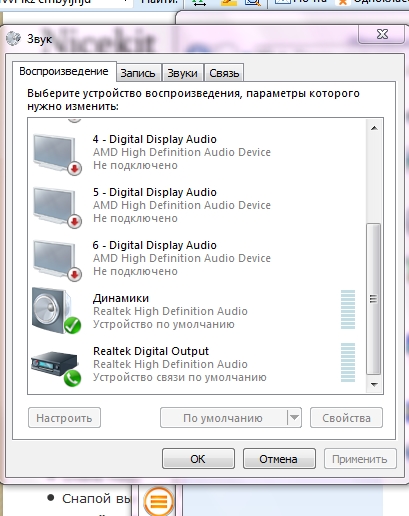Go to the Связь tab

pos(224,73)
